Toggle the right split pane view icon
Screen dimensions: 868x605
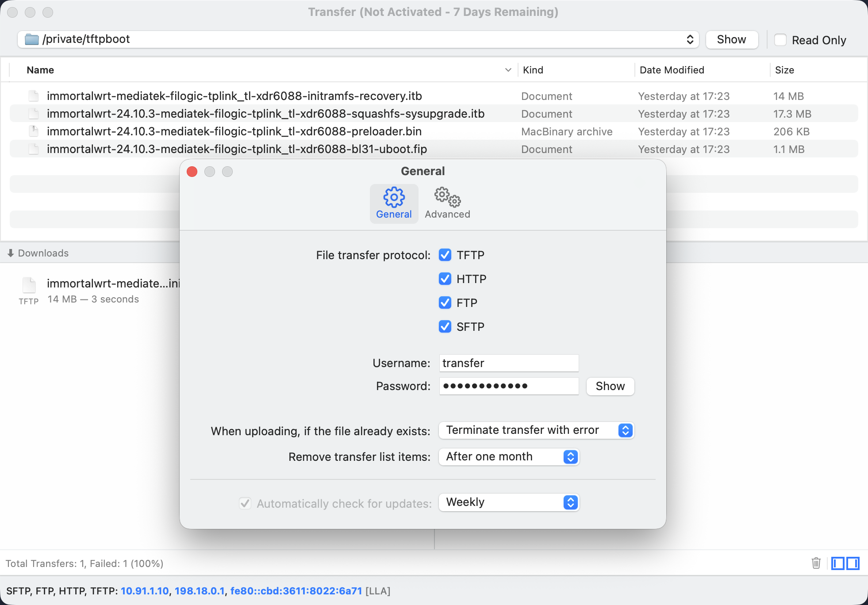[x=853, y=563]
